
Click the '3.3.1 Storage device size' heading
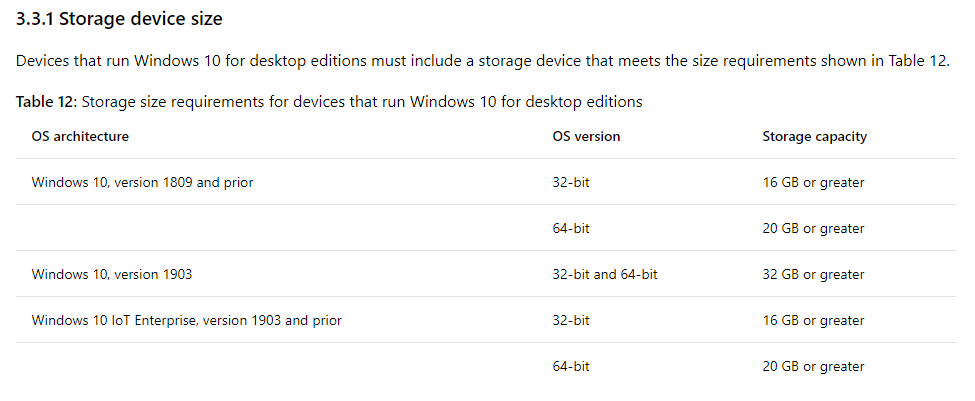(119, 19)
